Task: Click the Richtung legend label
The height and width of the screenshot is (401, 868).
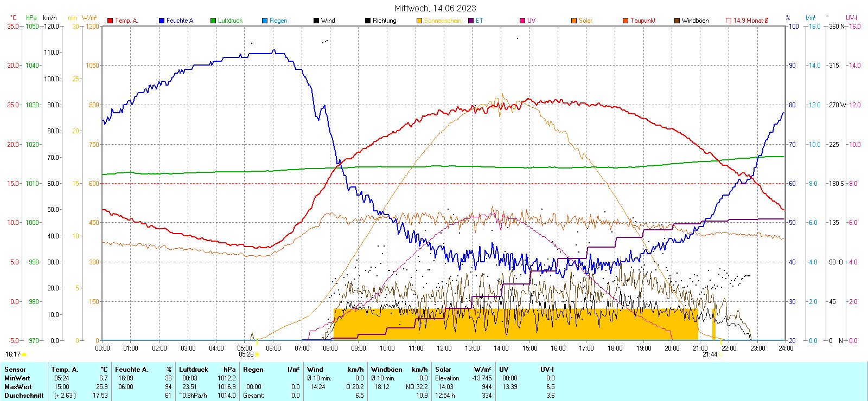Action: tap(384, 21)
